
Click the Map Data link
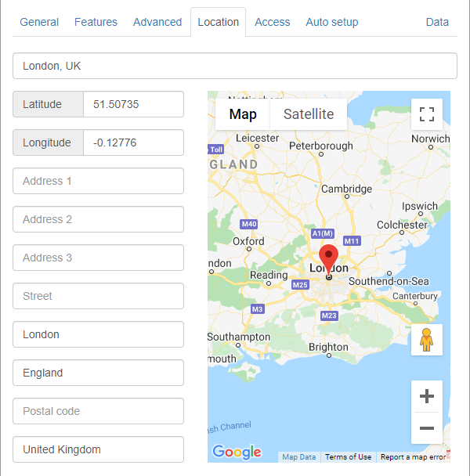pos(299,457)
